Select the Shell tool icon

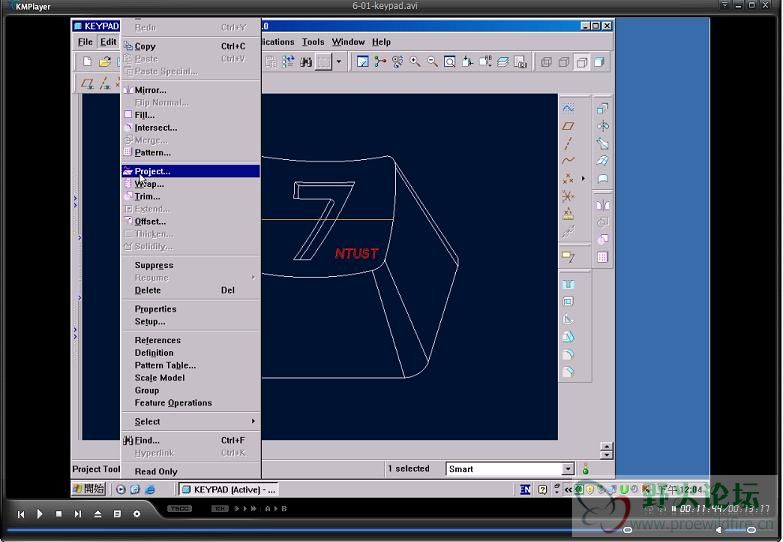pos(568,301)
